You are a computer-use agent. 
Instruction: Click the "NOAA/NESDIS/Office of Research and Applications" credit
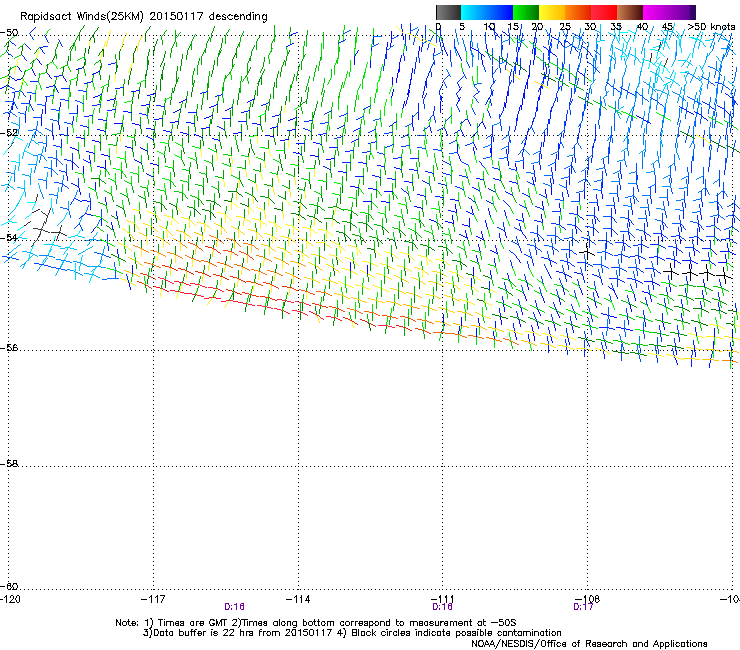[x=589, y=644]
